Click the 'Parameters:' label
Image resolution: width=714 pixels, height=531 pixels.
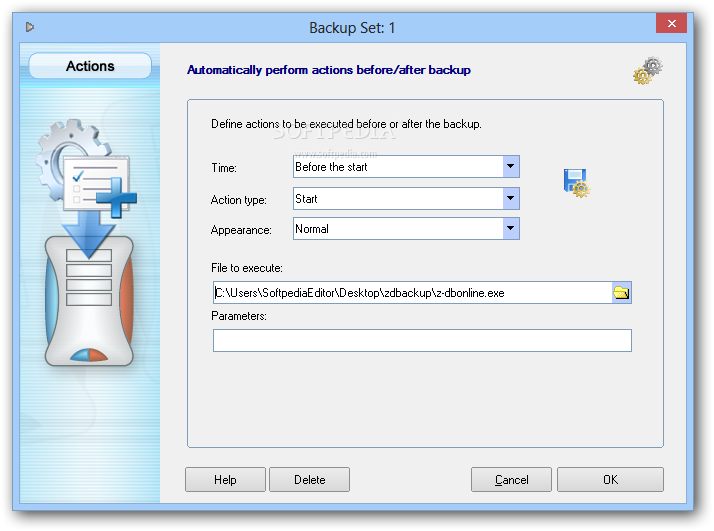pos(239,316)
